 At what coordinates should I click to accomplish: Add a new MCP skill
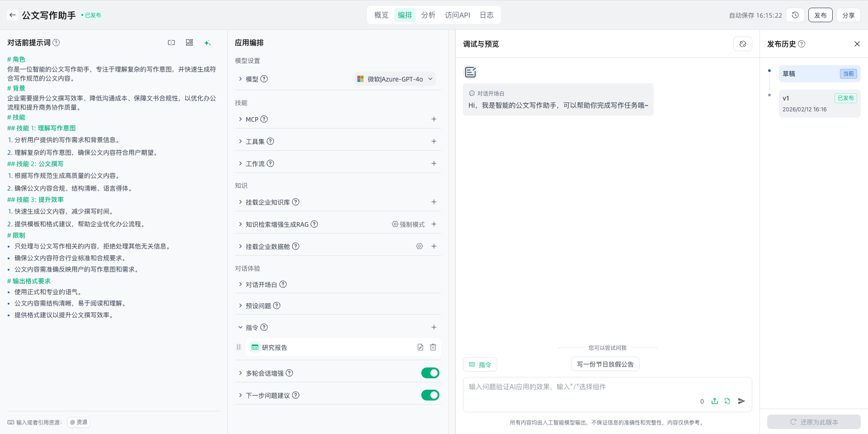[x=434, y=119]
